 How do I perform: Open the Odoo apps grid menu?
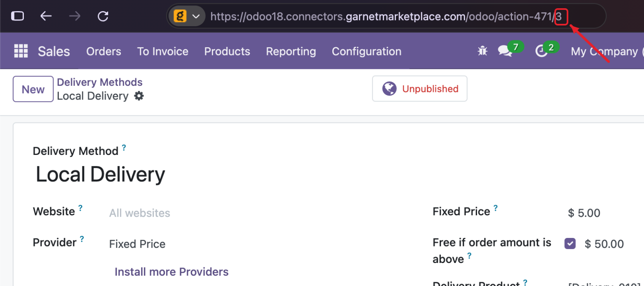21,51
